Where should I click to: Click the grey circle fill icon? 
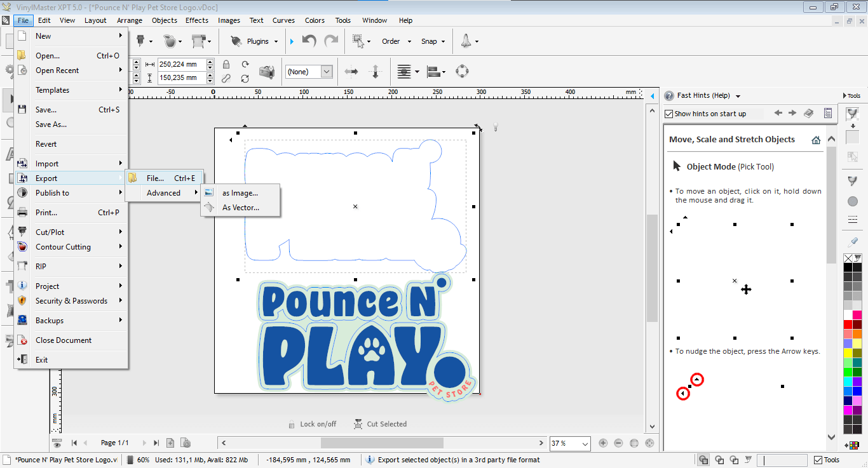pyautogui.click(x=853, y=201)
